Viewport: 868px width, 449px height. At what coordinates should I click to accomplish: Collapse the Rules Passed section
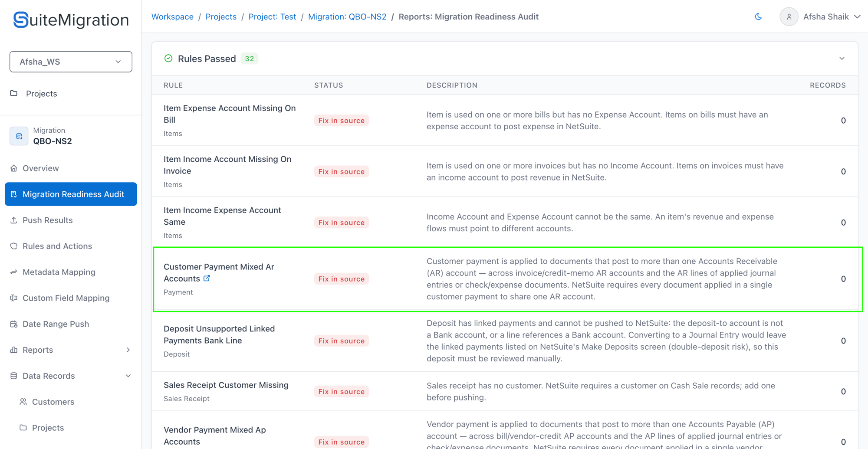(x=842, y=59)
